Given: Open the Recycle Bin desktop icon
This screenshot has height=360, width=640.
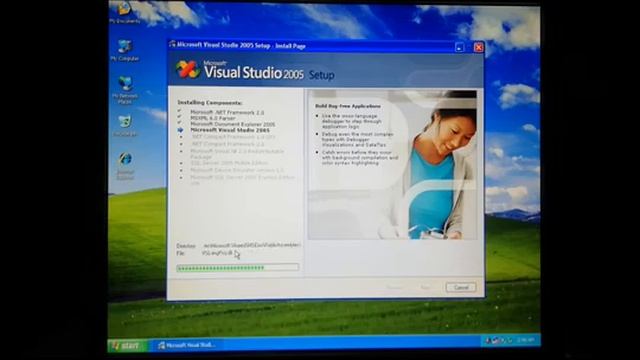Looking at the screenshot, I should [x=125, y=126].
